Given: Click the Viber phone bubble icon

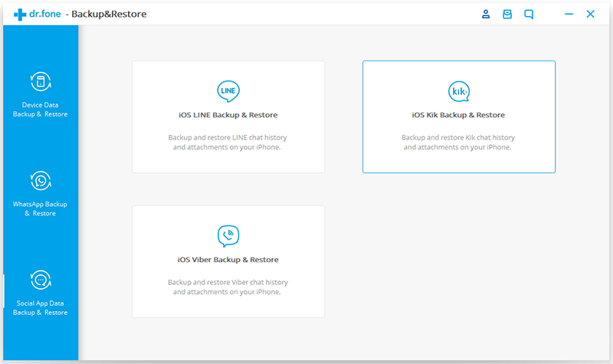Looking at the screenshot, I should [x=228, y=236].
